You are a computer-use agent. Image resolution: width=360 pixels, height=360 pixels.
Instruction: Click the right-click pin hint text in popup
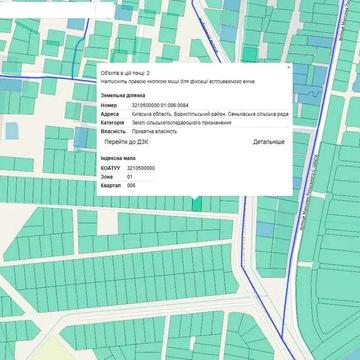[178, 81]
